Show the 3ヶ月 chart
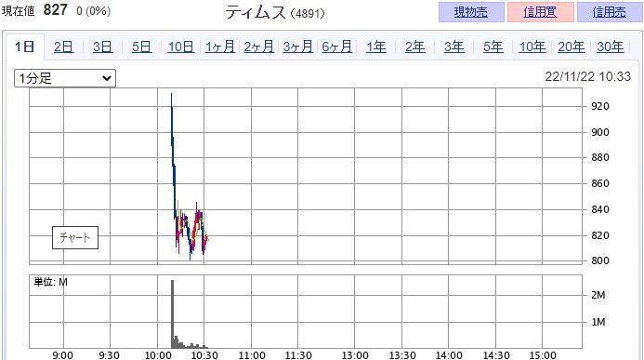The height and width of the screenshot is (360, 644). tap(297, 47)
